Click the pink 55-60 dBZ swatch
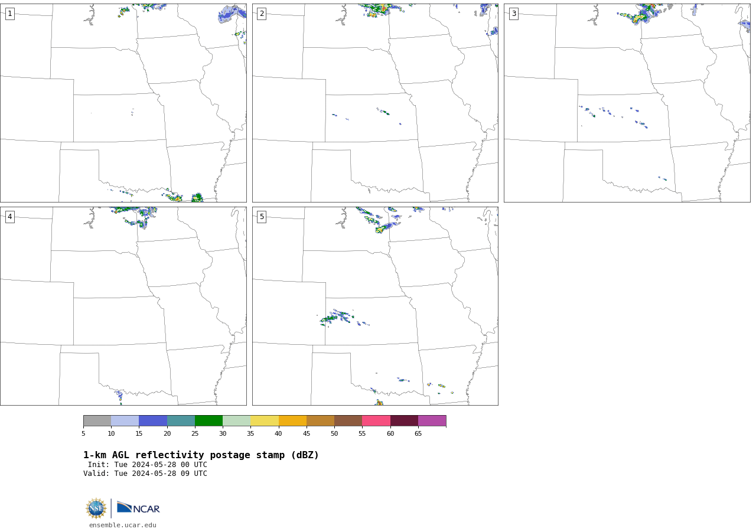Image resolution: width=756 pixels, height=532 pixels. (376, 421)
